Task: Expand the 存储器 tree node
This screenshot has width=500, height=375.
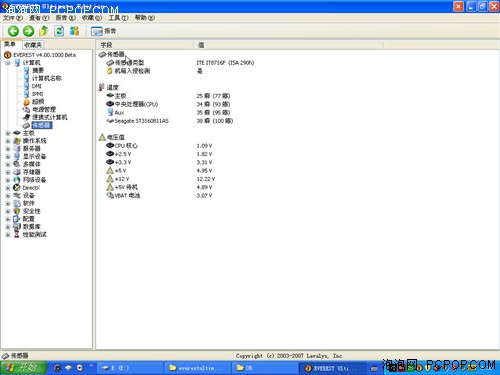Action: tap(8, 172)
